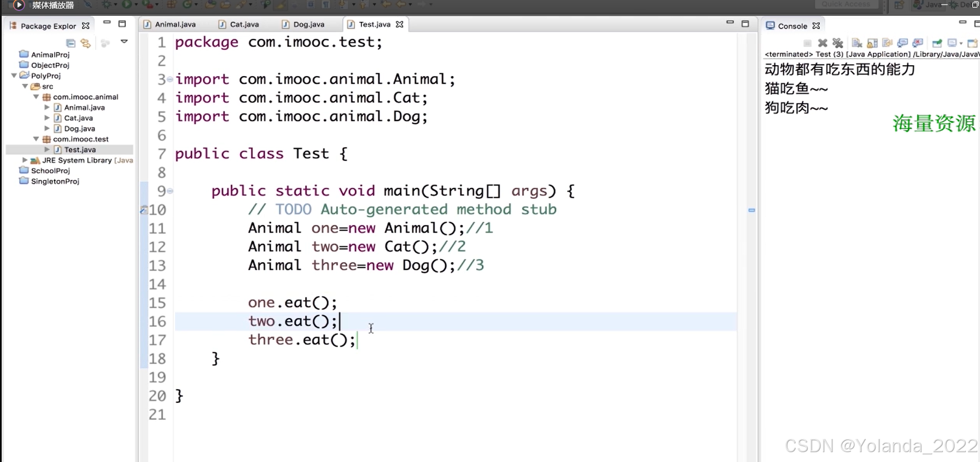Click the Pin Console icon
The height and width of the screenshot is (462, 980).
(x=937, y=43)
